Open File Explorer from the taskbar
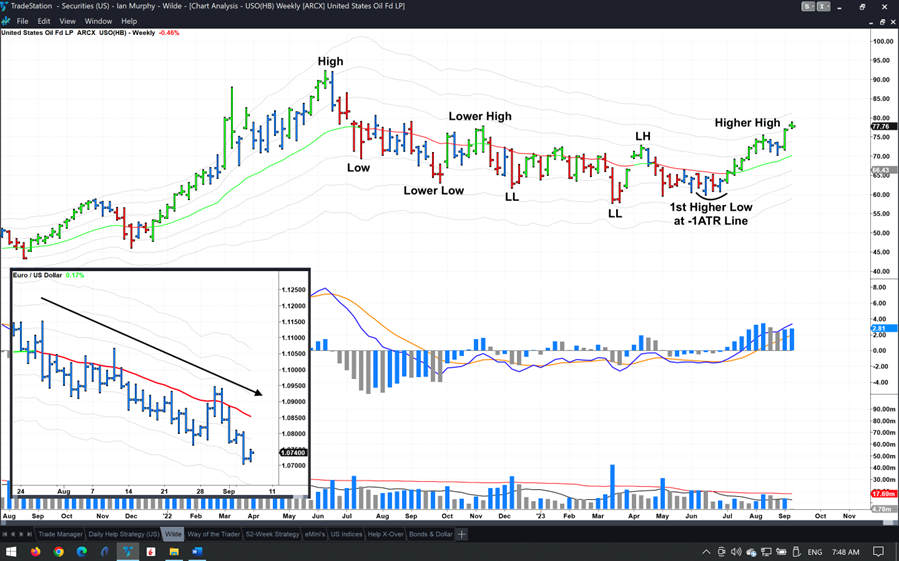 coord(174,551)
